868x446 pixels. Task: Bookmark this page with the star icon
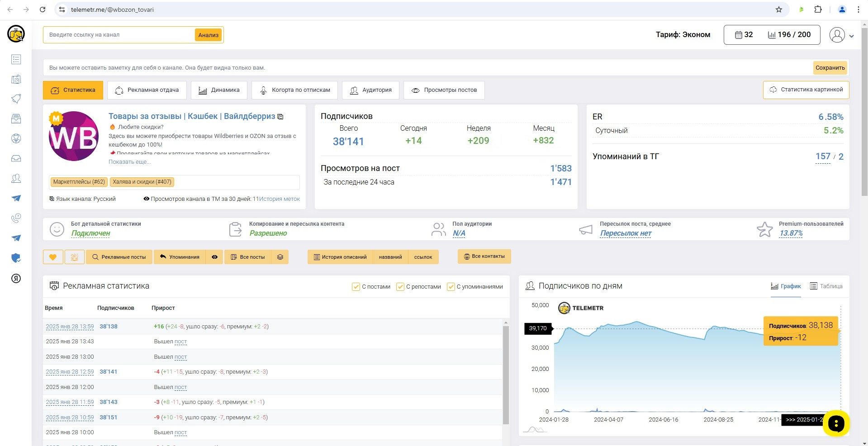(x=778, y=9)
